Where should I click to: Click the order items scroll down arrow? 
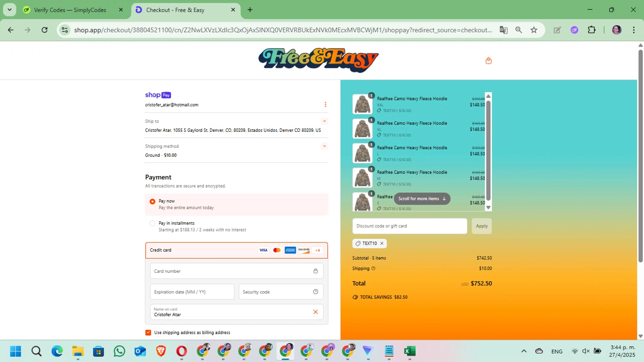(x=488, y=208)
